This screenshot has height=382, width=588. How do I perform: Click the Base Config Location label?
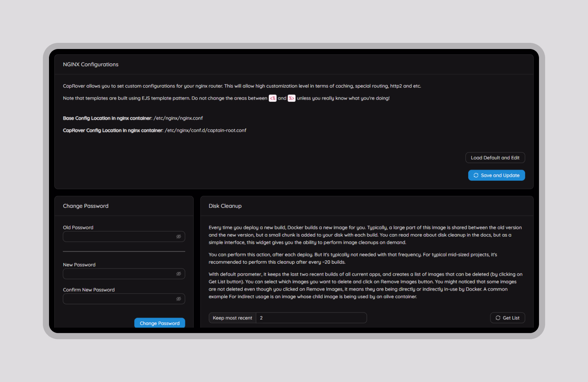pyautogui.click(x=108, y=118)
